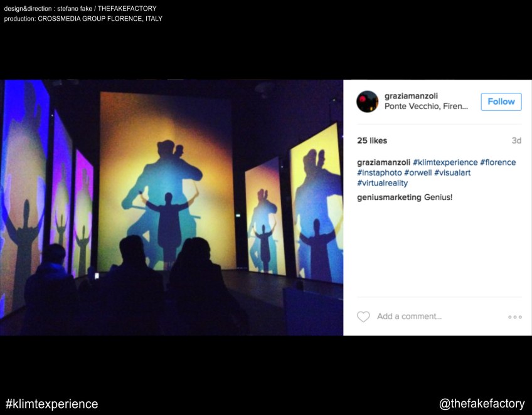The image size is (532, 415).
Task: Open the #florence hashtag link
Action: (497, 162)
